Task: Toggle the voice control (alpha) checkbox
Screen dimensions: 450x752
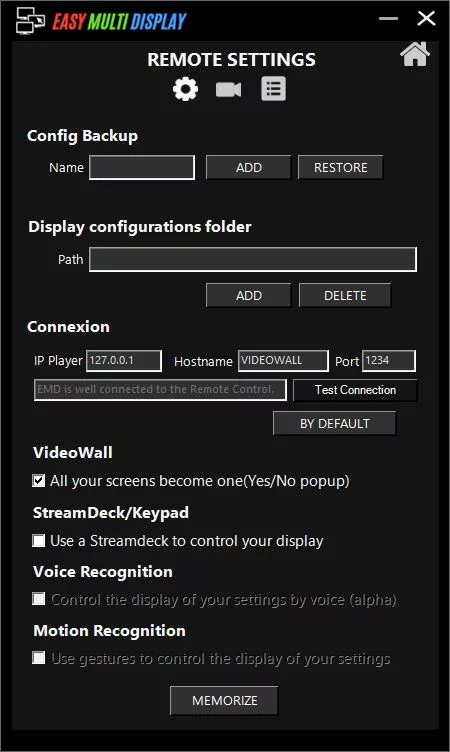Action: pyautogui.click(x=38, y=599)
